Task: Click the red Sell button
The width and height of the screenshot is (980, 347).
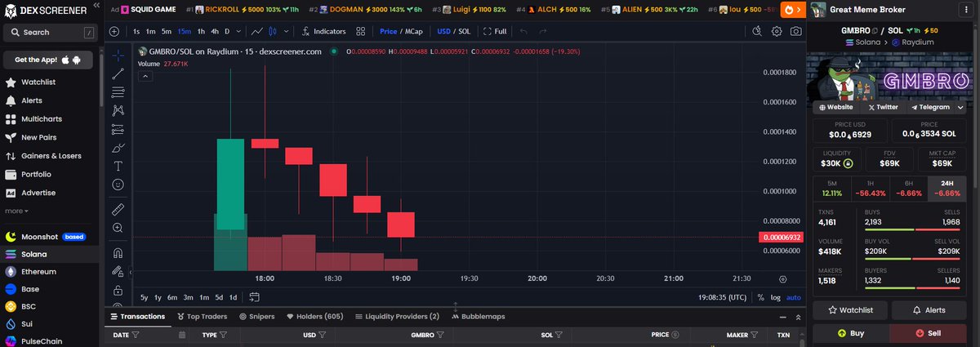Action: tap(928, 333)
